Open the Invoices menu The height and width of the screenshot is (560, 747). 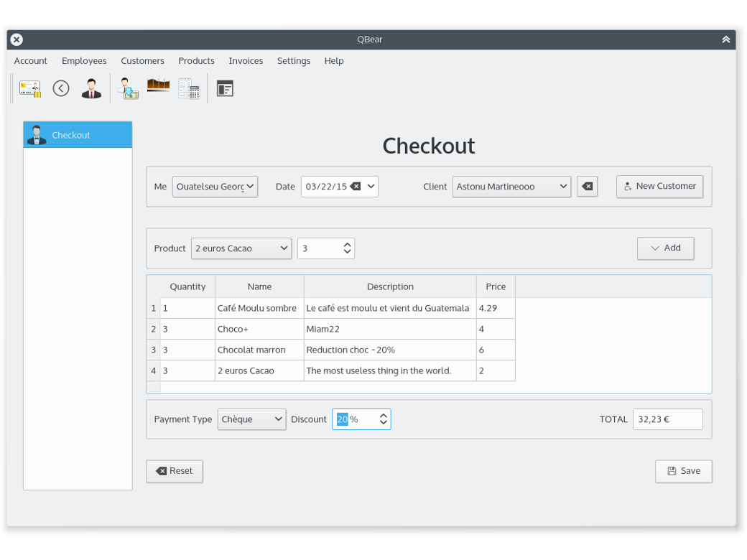pyautogui.click(x=246, y=61)
